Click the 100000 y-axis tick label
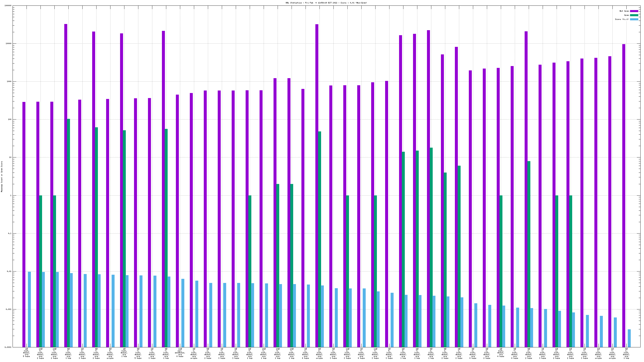Screen dimensions: 644x362 [8, 5]
